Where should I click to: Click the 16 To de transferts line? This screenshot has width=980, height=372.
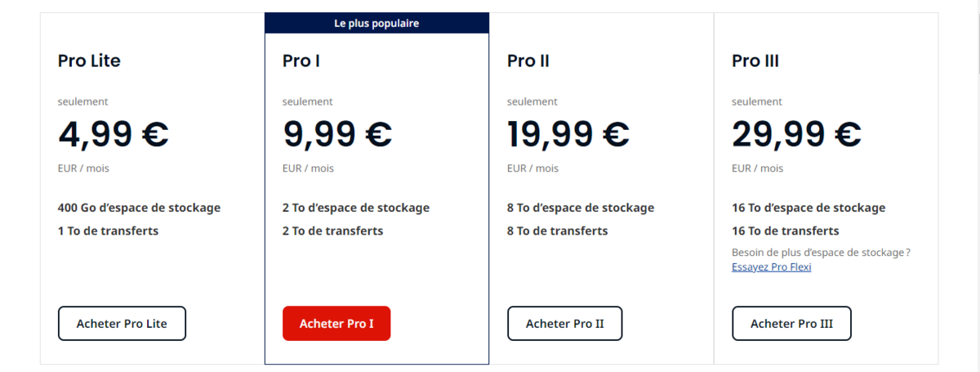tap(786, 231)
